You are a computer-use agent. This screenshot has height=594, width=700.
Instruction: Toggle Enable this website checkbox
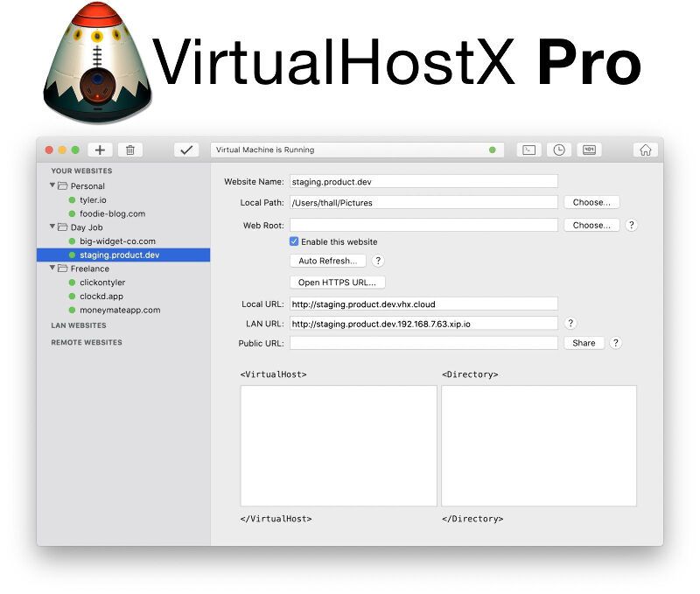[294, 241]
